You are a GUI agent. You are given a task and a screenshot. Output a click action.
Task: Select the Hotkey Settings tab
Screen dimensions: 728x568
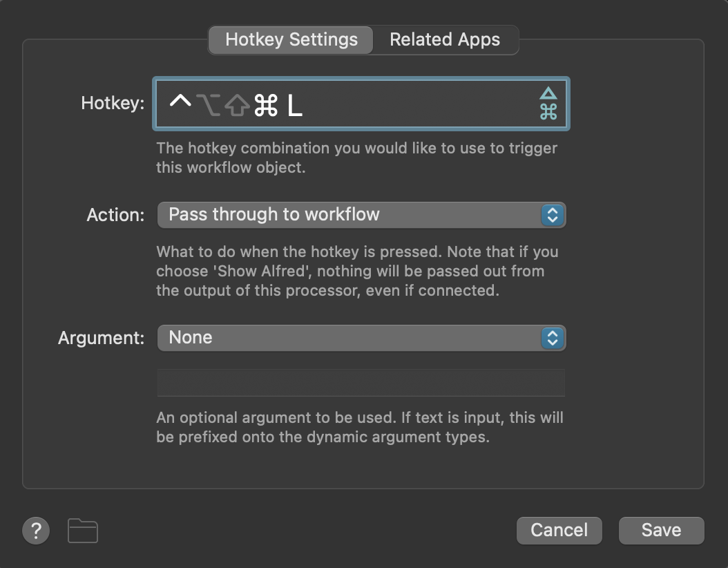coord(291,39)
